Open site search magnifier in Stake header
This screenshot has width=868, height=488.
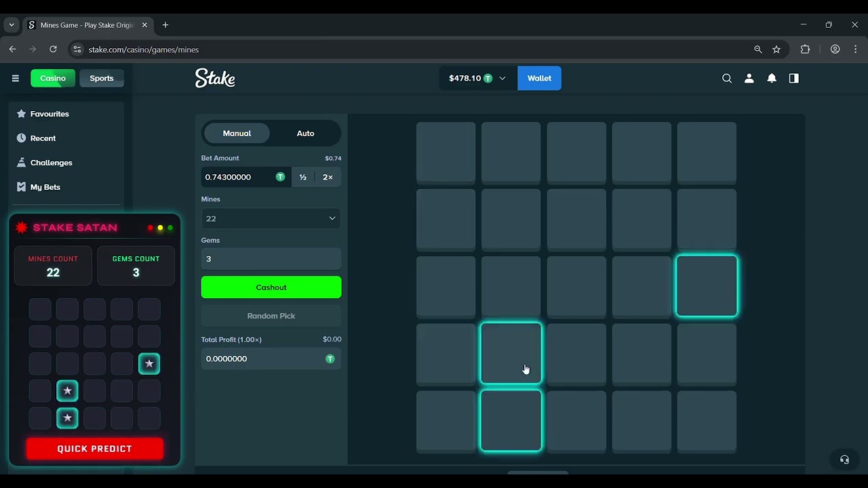727,78
